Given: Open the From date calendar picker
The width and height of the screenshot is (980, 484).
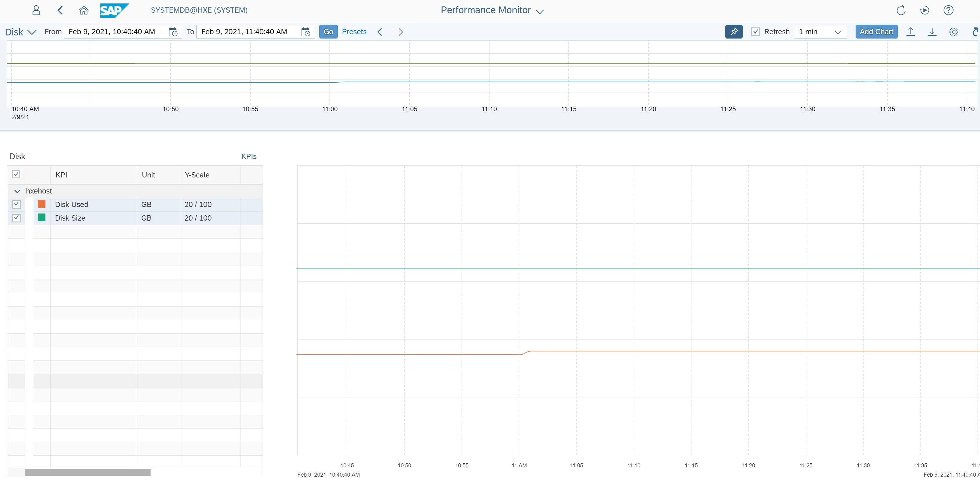Looking at the screenshot, I should coord(173,32).
